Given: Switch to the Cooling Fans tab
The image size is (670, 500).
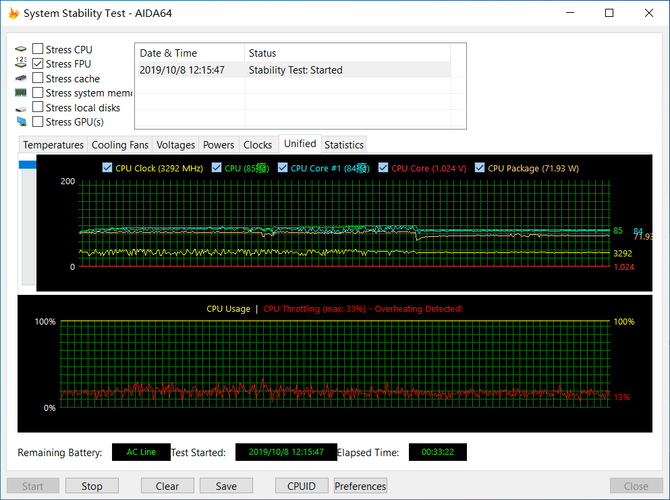Looking at the screenshot, I should [x=120, y=145].
